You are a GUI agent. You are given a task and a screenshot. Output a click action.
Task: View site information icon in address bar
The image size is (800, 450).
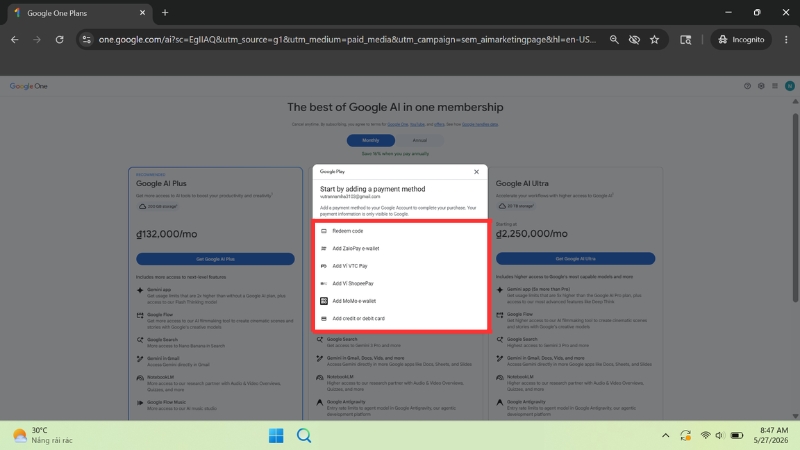coord(87,39)
